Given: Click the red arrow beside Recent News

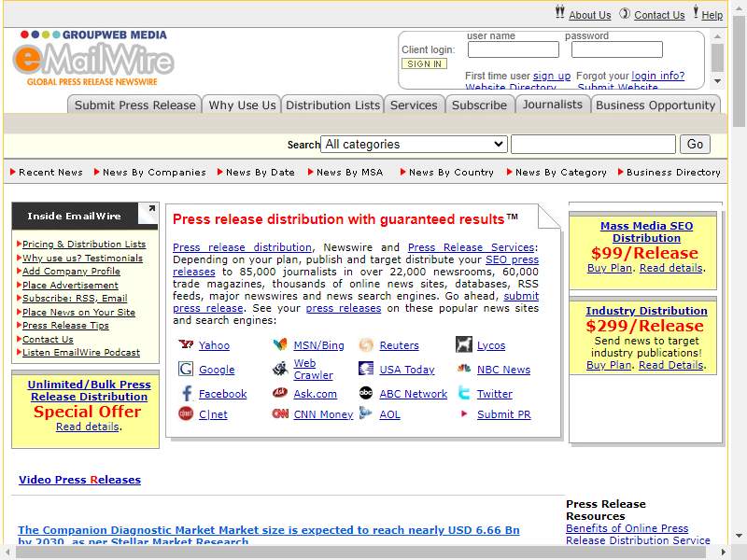Looking at the screenshot, I should coord(13,172).
